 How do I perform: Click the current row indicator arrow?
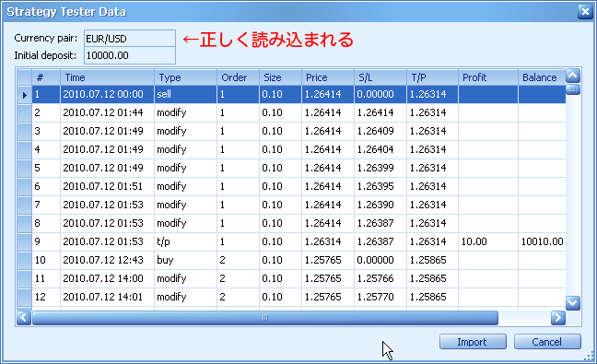tap(24, 94)
